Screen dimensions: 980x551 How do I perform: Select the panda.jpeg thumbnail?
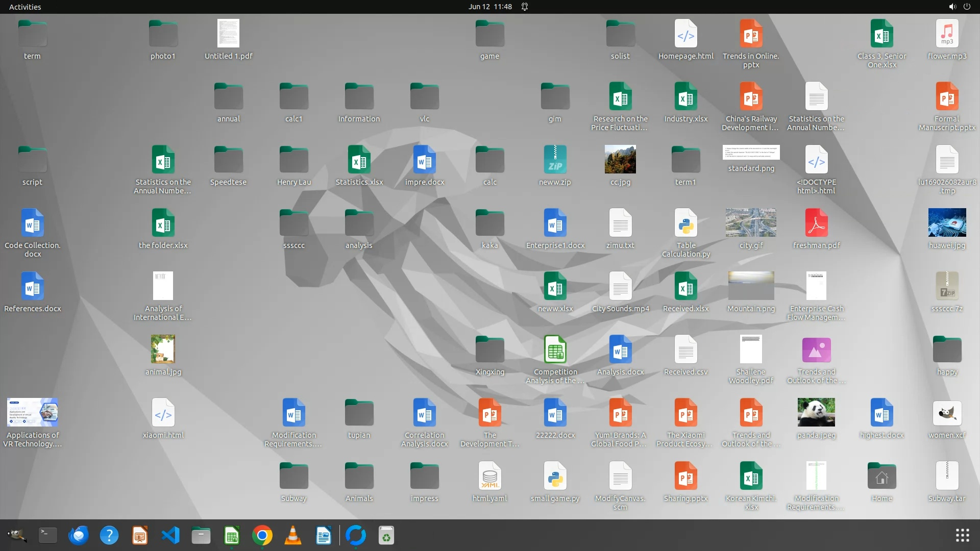[816, 412]
